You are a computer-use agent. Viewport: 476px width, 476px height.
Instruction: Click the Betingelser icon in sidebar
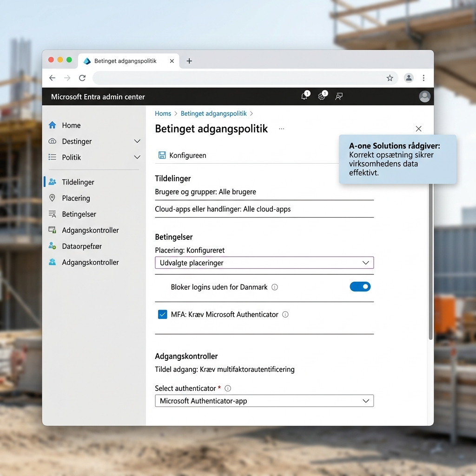coord(52,214)
